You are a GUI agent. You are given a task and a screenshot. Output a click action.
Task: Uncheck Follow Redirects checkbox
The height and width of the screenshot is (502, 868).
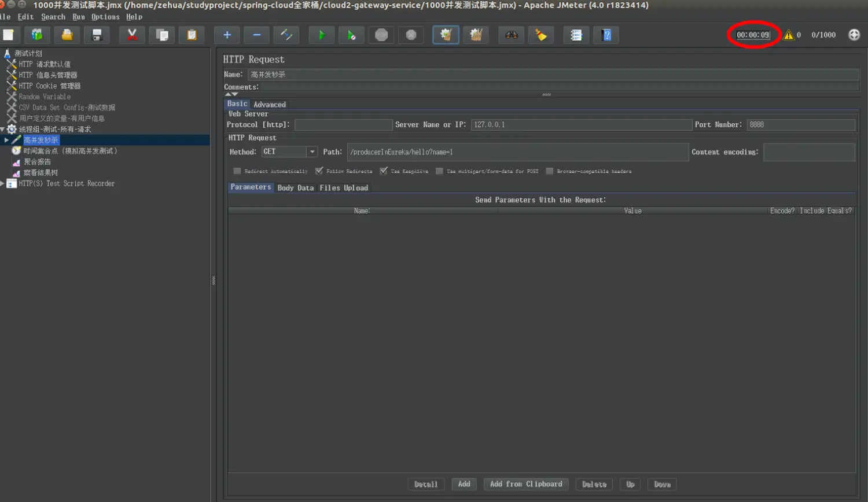[x=319, y=171]
